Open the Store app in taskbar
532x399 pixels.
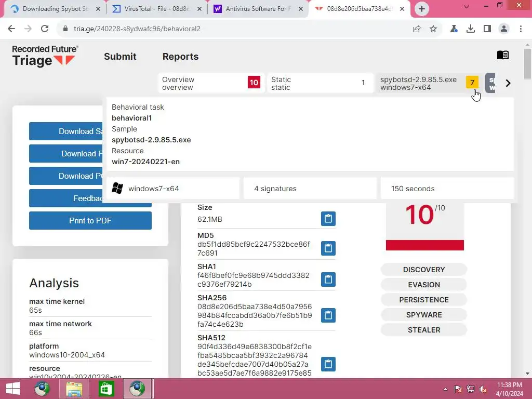click(x=106, y=389)
